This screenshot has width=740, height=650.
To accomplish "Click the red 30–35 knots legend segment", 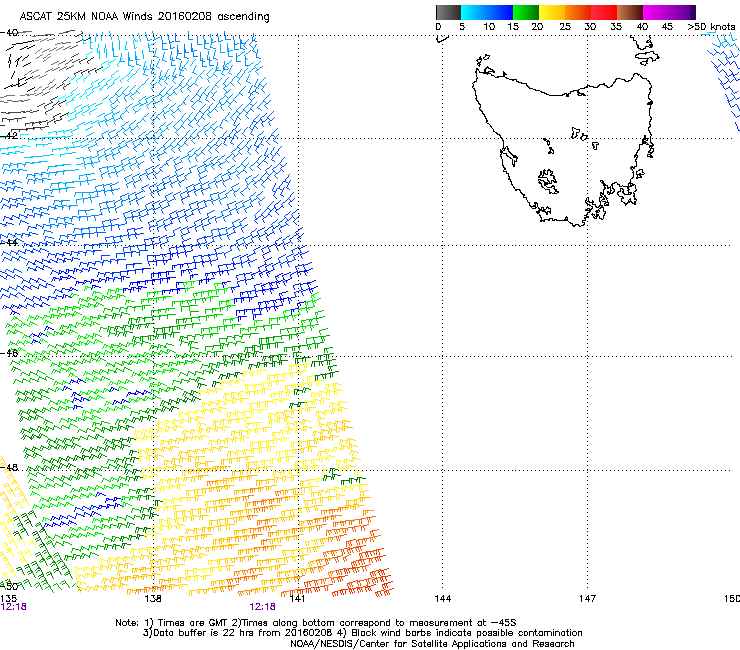I will pyautogui.click(x=604, y=12).
